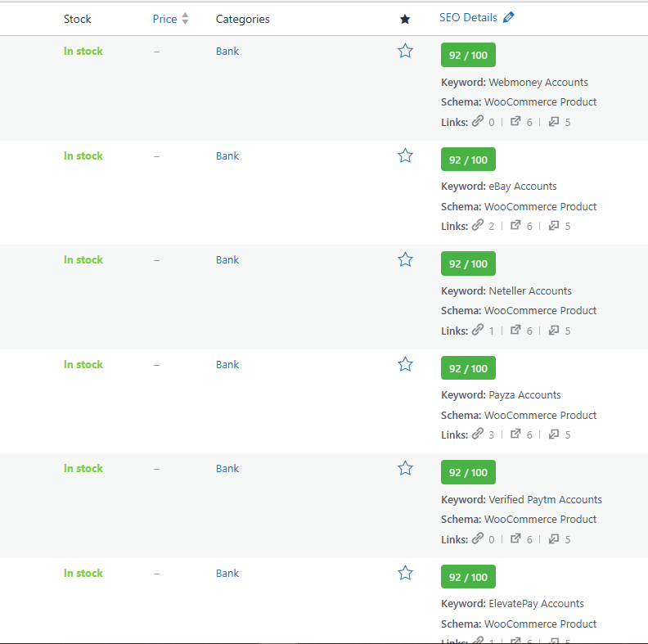Open the SEO Details column header link

pos(468,17)
